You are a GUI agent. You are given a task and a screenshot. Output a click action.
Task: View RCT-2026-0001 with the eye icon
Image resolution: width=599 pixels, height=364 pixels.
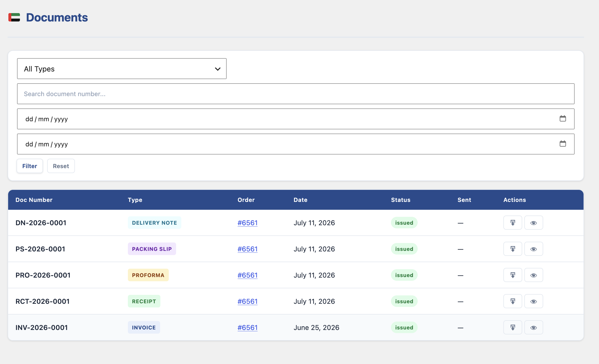coord(533,301)
